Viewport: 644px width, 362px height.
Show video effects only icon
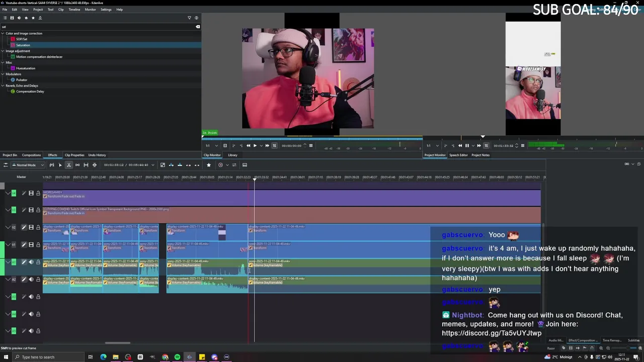click(x=12, y=18)
